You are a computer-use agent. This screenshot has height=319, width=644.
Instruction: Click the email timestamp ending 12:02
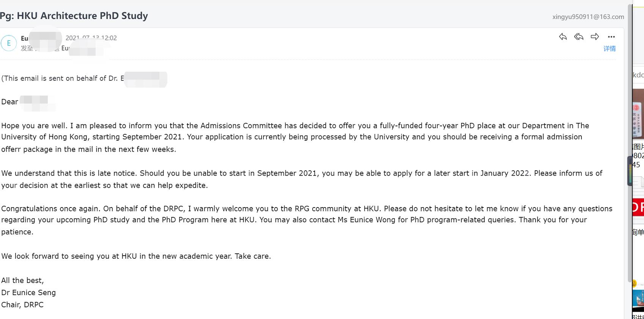tap(91, 38)
